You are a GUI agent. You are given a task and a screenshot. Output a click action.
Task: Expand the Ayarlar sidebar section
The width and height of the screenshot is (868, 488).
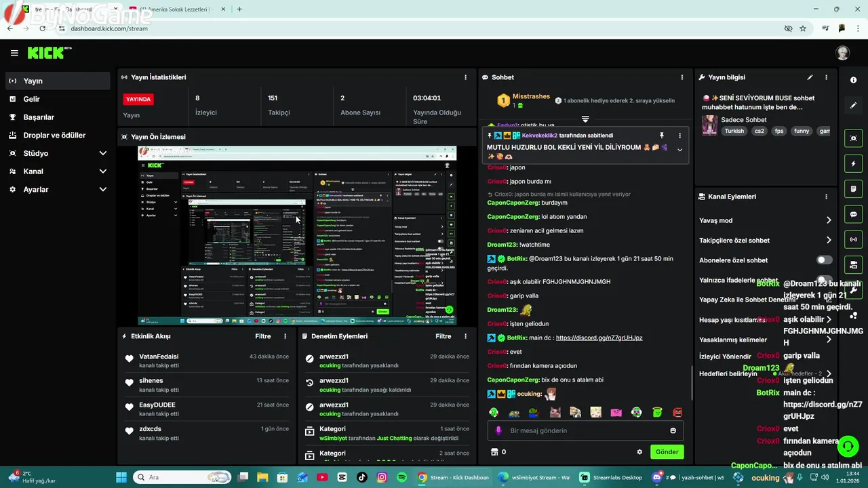pyautogui.click(x=103, y=190)
